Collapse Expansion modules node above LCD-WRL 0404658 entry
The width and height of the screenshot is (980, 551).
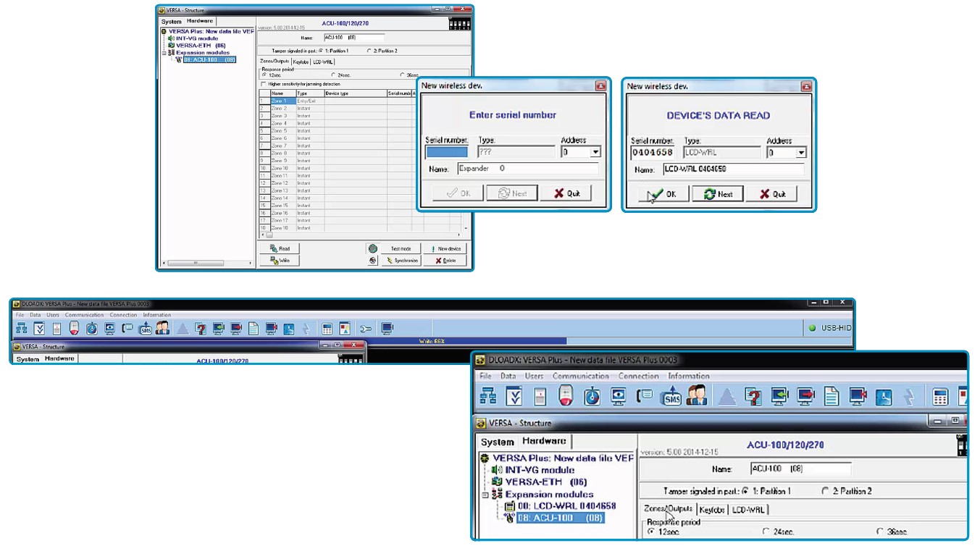486,495
